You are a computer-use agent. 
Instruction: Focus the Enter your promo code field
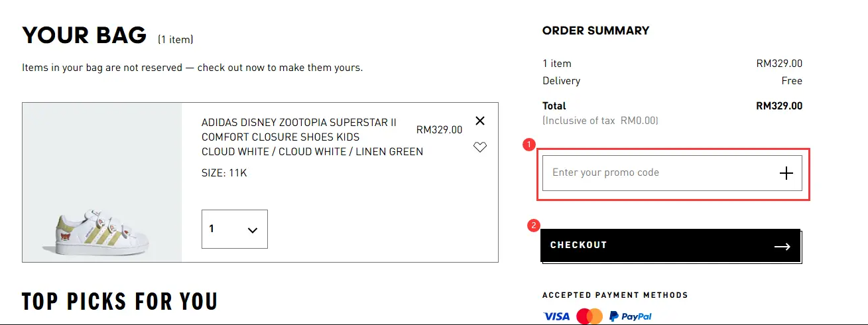point(656,173)
